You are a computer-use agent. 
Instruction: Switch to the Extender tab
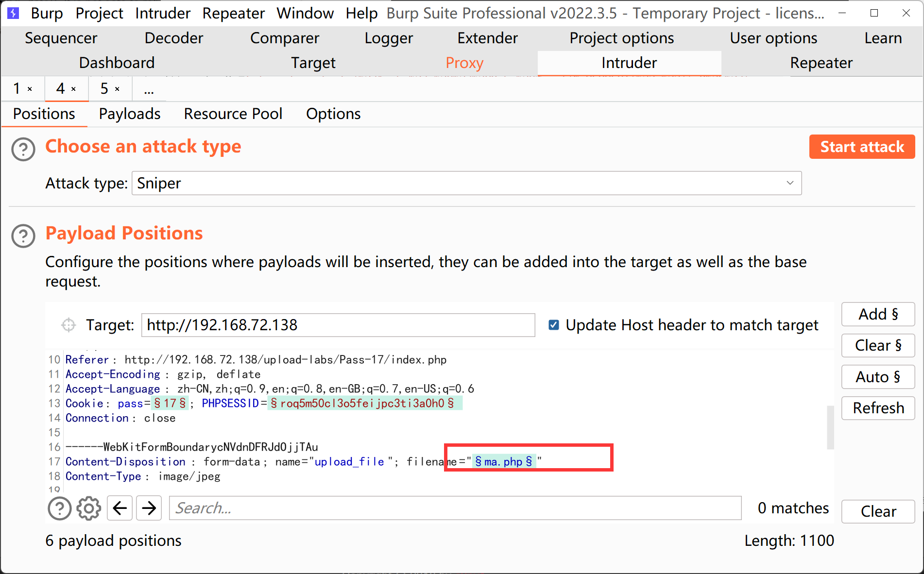point(488,38)
